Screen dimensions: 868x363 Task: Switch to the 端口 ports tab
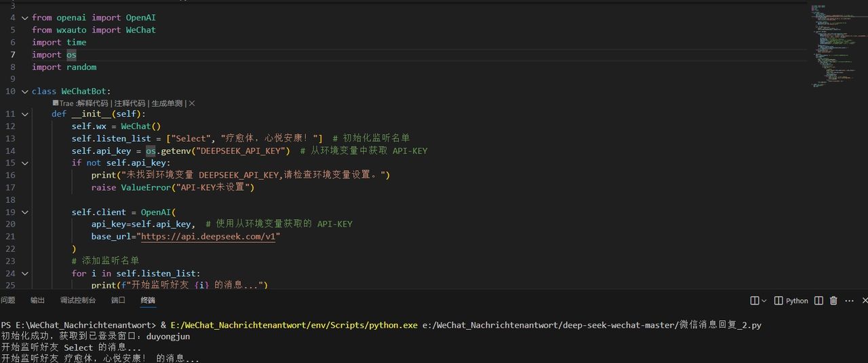tap(118, 300)
